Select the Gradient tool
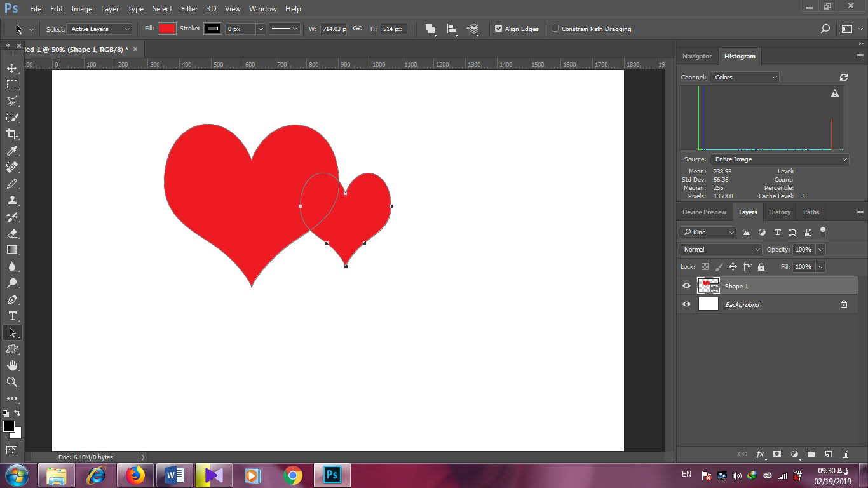 [x=11, y=250]
